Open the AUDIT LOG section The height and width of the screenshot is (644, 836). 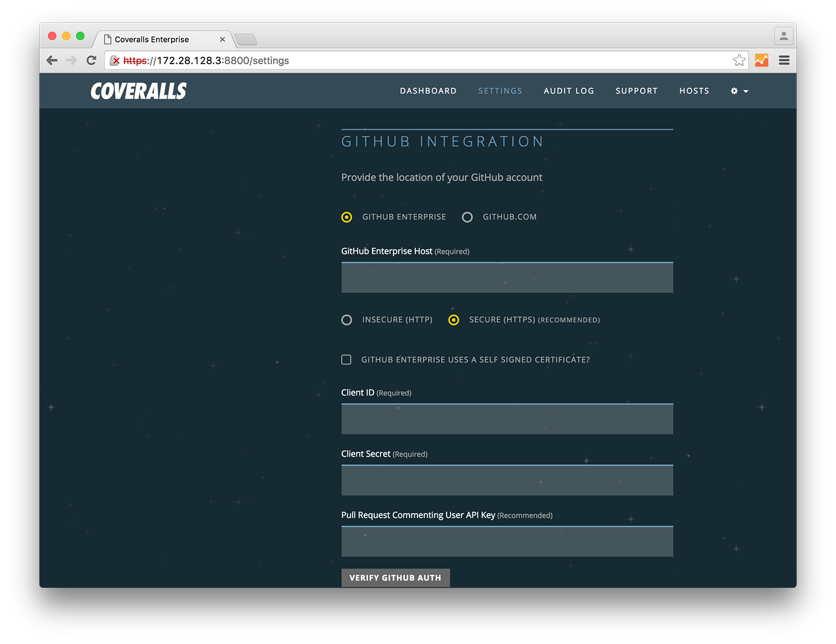click(x=568, y=91)
